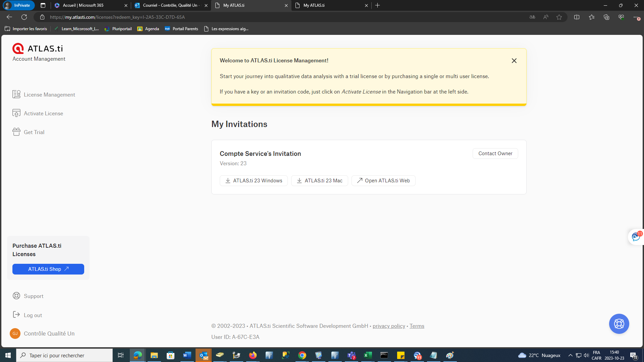Add page to favorites star icon
Image resolution: width=644 pixels, height=362 pixels.
tap(559, 17)
